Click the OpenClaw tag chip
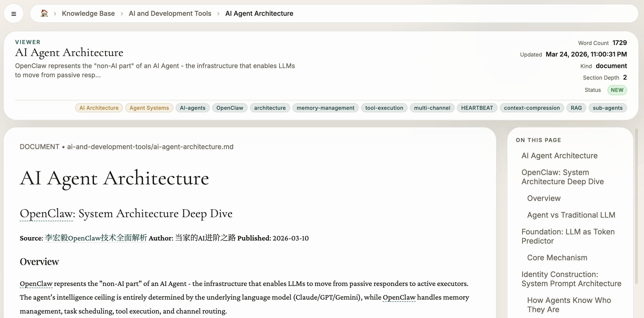The width and height of the screenshot is (644, 318). click(229, 108)
